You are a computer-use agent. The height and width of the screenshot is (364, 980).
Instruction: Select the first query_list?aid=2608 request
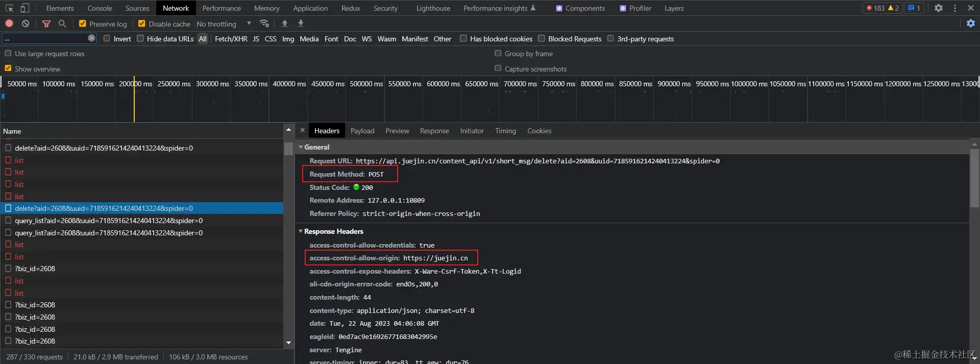pyautogui.click(x=141, y=221)
